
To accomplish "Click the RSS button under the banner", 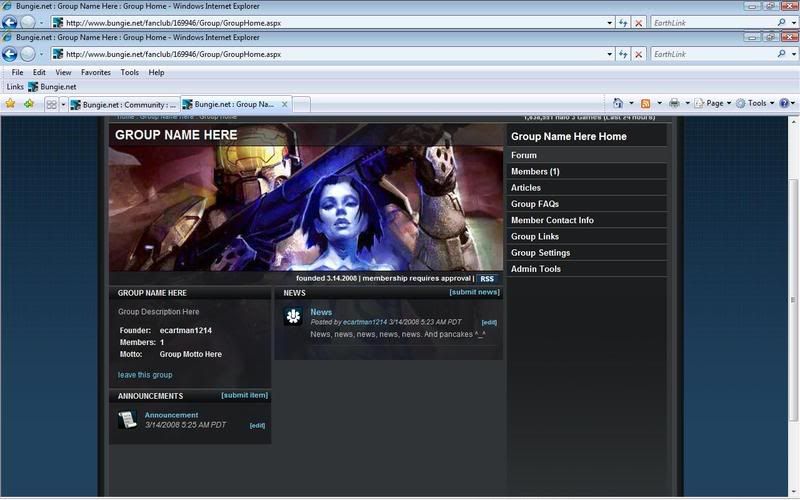I will point(487,279).
